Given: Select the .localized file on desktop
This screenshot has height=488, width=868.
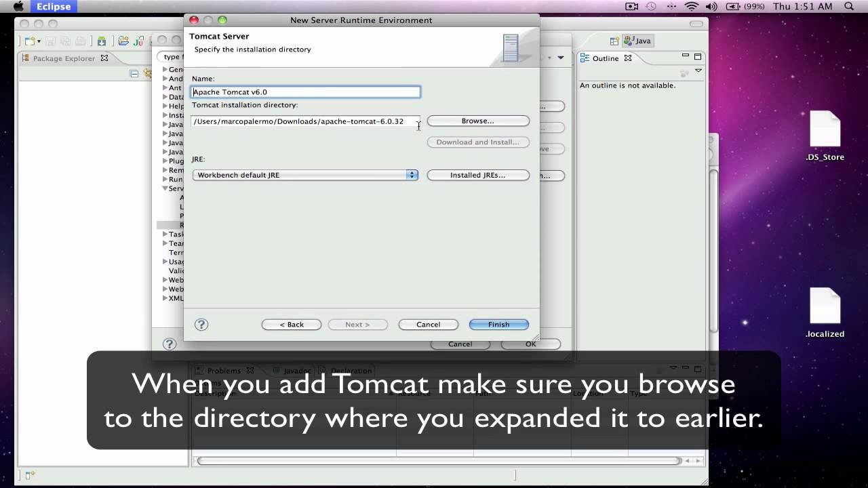Looking at the screenshot, I should pos(825,313).
